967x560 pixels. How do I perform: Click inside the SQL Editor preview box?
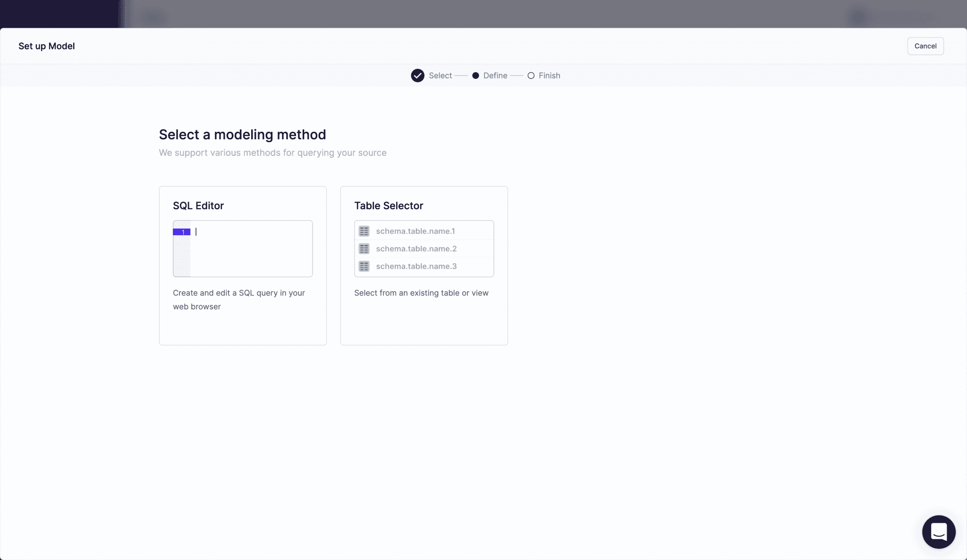243,248
